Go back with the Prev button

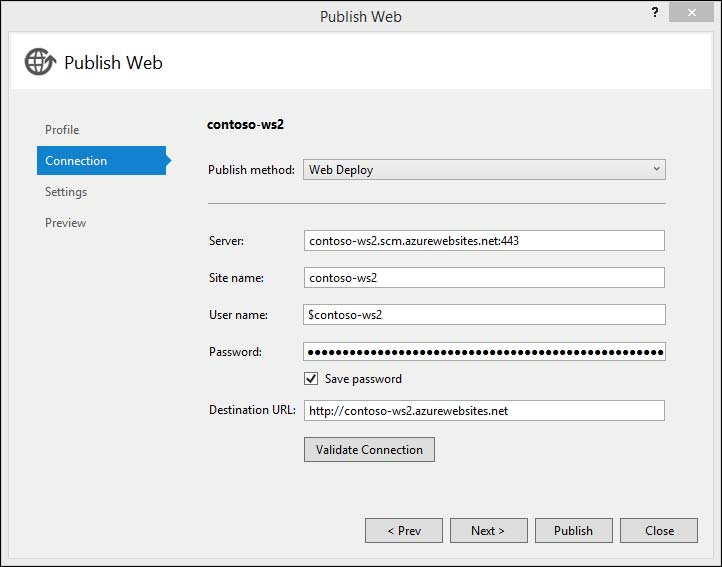click(x=404, y=531)
